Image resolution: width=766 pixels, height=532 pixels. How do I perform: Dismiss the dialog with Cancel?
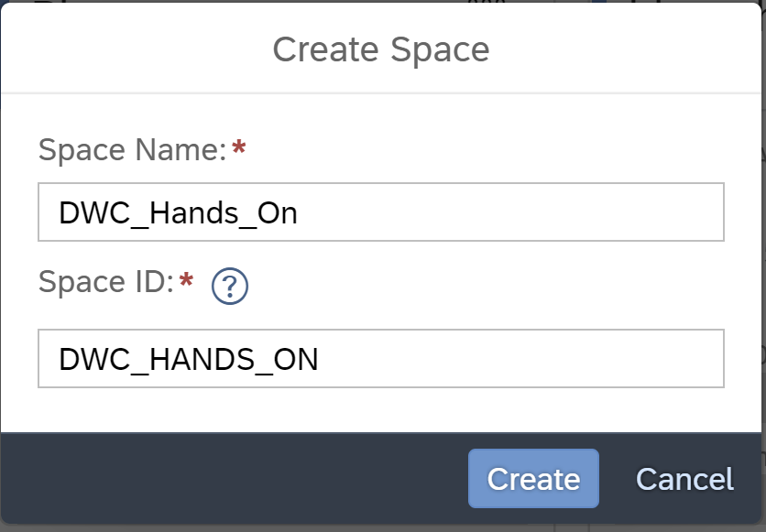point(684,479)
